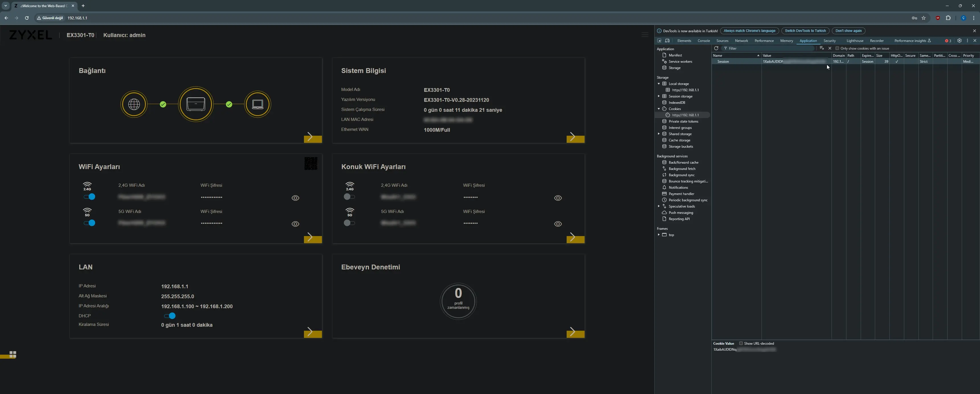Open DevTools settings gear

(x=959, y=41)
